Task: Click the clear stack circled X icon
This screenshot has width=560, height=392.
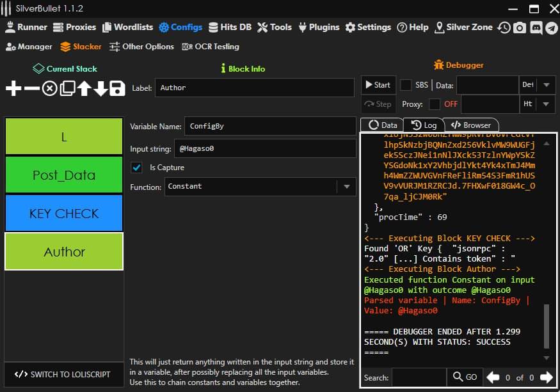Action: (x=49, y=89)
